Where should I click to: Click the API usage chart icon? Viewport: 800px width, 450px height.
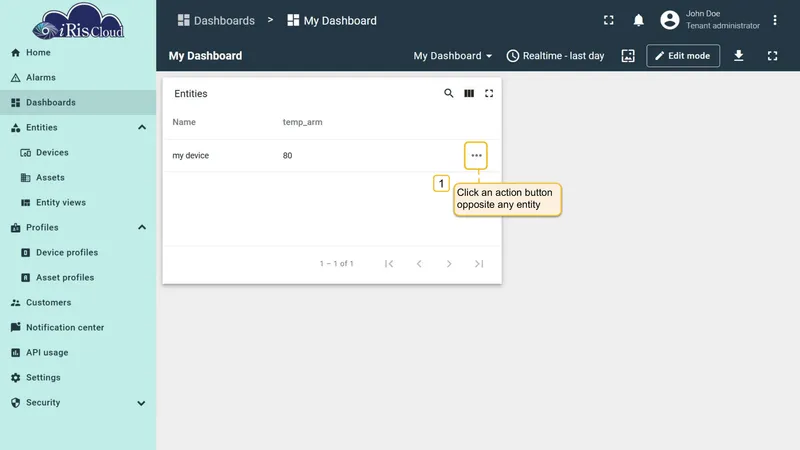pos(16,353)
